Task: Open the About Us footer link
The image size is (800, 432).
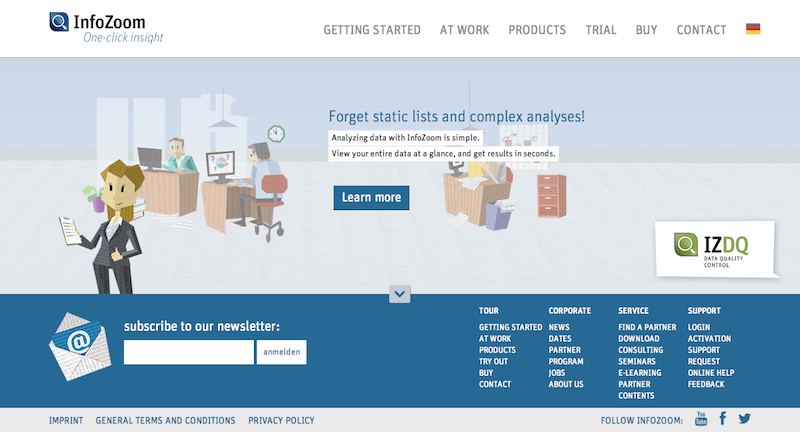Action: tap(565, 384)
